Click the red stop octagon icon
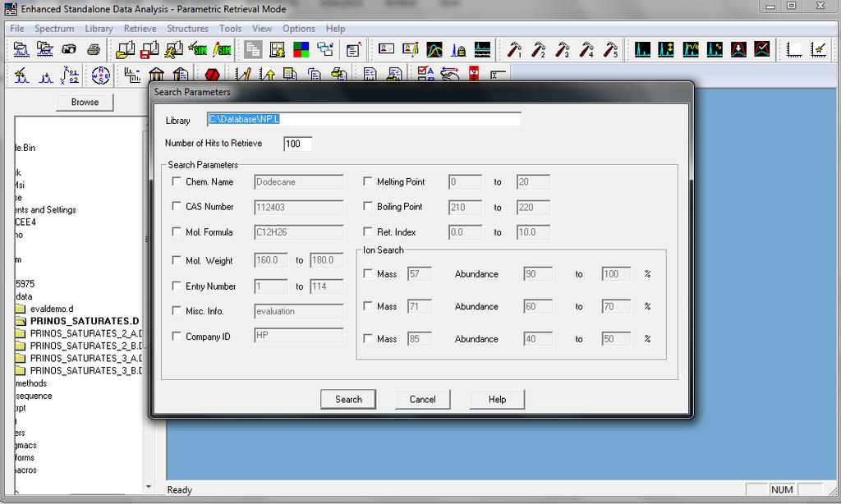 213,74
